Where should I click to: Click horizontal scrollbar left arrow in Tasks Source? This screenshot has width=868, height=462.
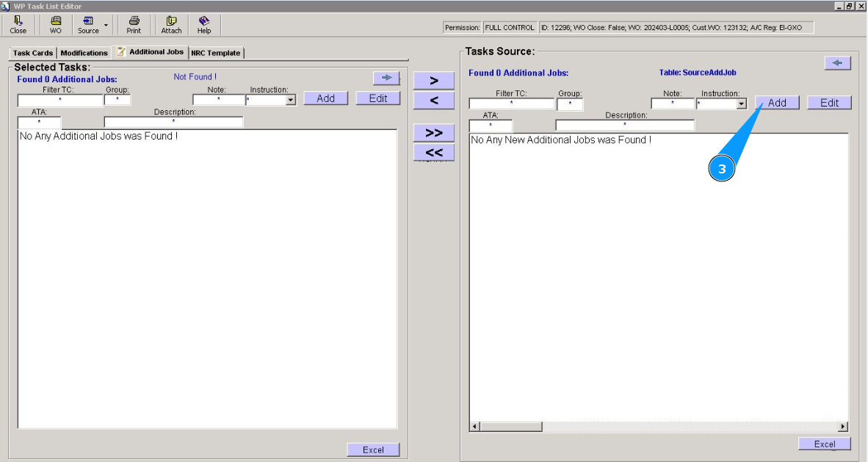pos(474,427)
